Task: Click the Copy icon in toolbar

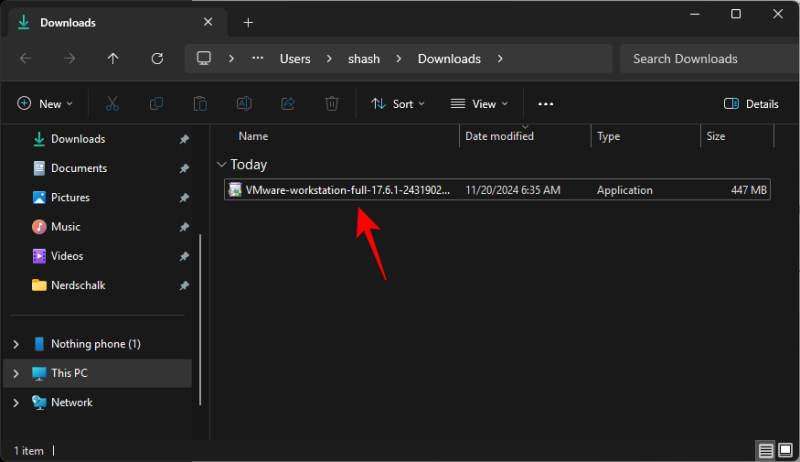Action: 156,103
